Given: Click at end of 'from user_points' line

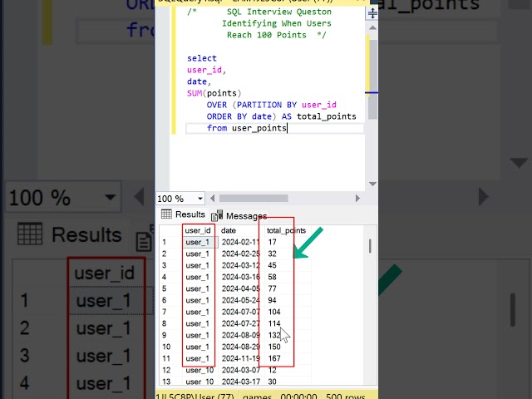Looking at the screenshot, I should tap(287, 128).
